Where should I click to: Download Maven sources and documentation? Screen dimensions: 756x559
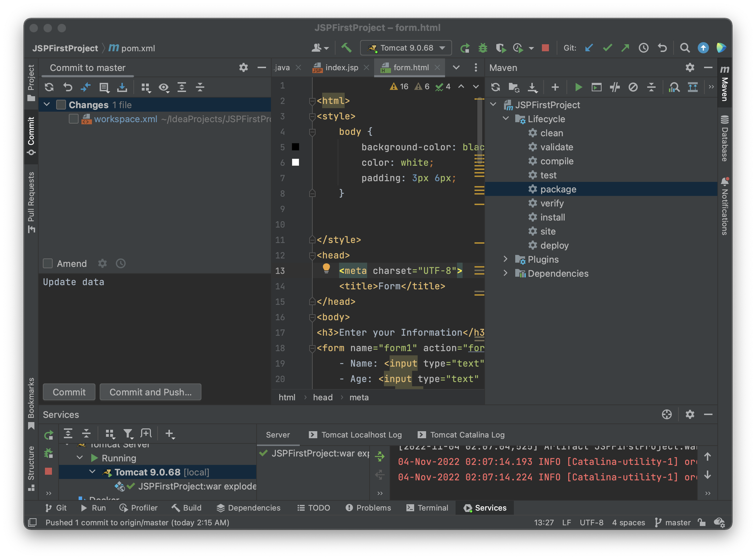532,87
